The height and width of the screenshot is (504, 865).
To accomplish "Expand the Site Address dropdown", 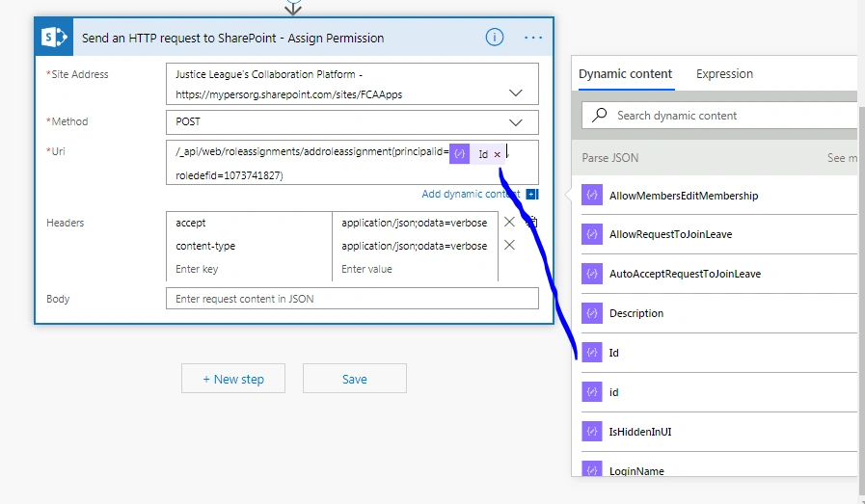I will pyautogui.click(x=515, y=93).
